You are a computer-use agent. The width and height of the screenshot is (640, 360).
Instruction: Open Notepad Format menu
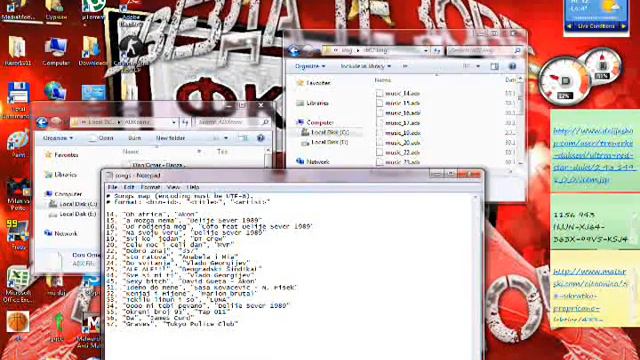click(150, 187)
